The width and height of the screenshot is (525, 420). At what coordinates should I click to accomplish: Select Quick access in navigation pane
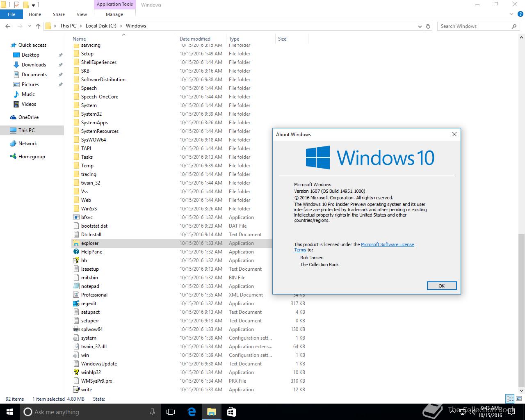tap(32, 45)
